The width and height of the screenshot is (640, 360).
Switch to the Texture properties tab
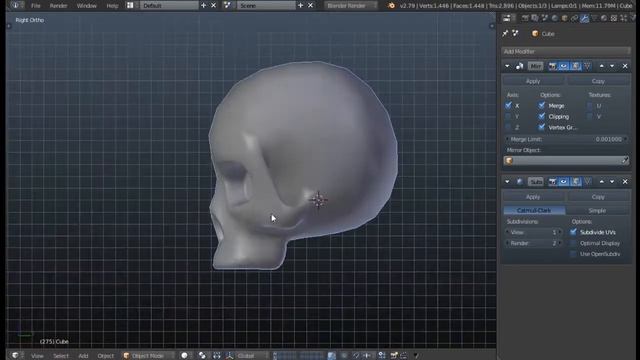coord(613,18)
